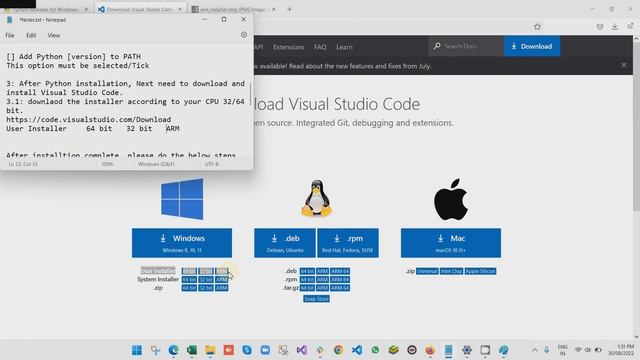This screenshot has width=640, height=360.
Task: Download the .deb package button
Action: click(x=285, y=243)
